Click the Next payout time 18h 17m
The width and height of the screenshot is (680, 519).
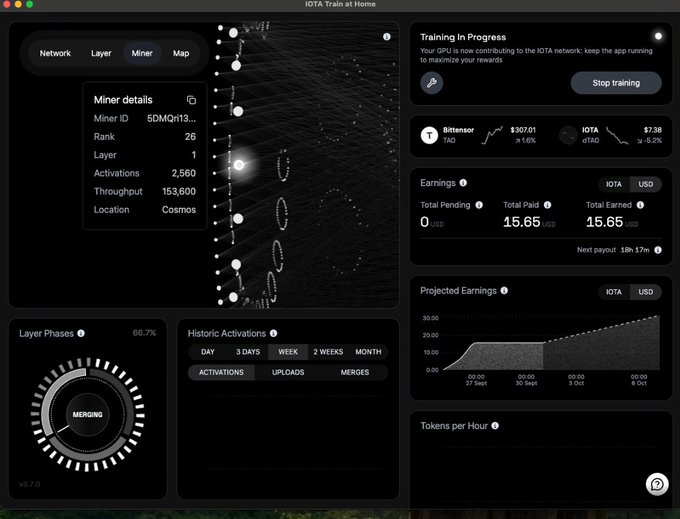click(x=635, y=250)
